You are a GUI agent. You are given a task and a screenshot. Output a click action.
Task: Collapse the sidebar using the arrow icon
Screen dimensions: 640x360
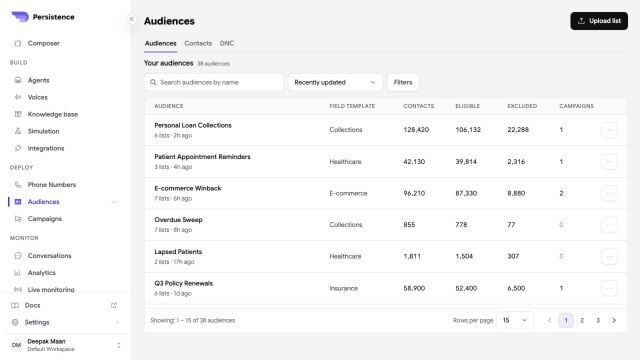131,19
